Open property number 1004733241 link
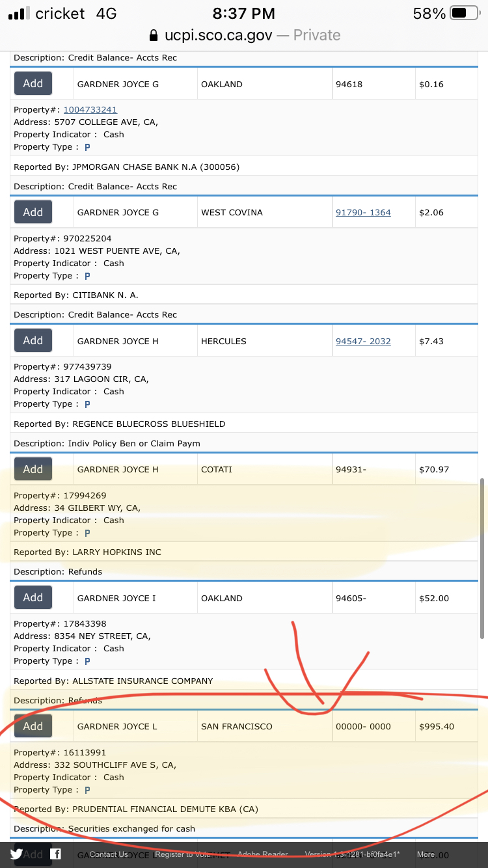The image size is (488, 868). 90,110
